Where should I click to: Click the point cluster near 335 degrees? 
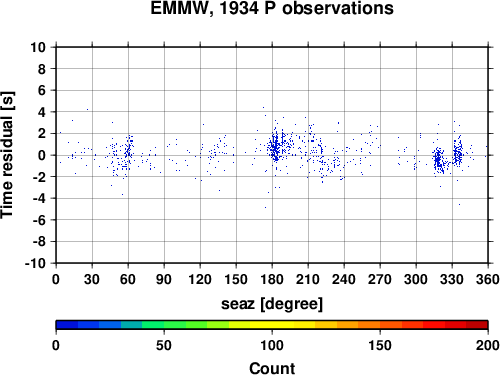pos(458,154)
